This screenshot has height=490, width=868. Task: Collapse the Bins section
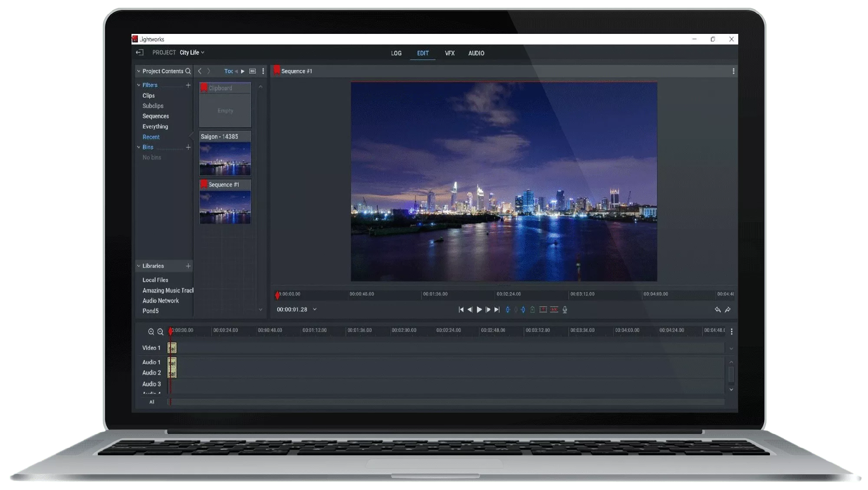139,147
